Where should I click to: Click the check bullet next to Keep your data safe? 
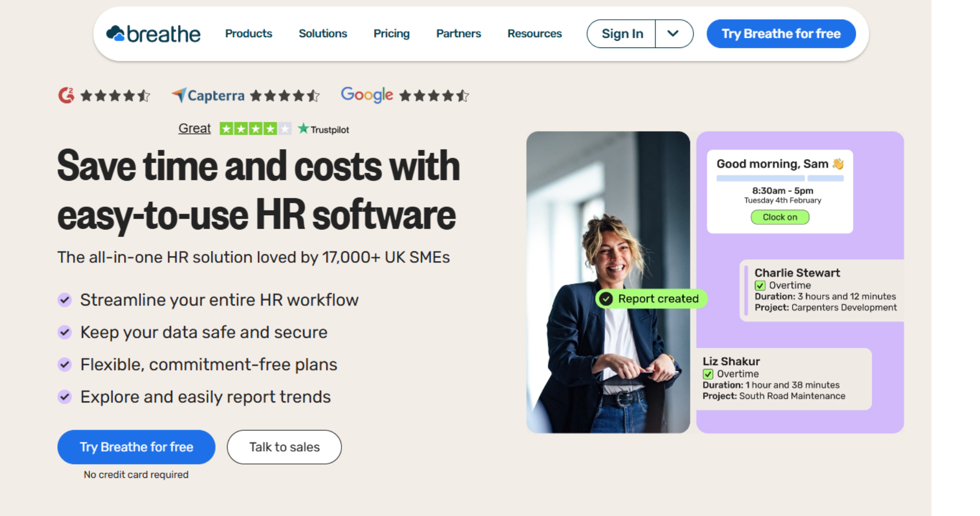click(65, 332)
